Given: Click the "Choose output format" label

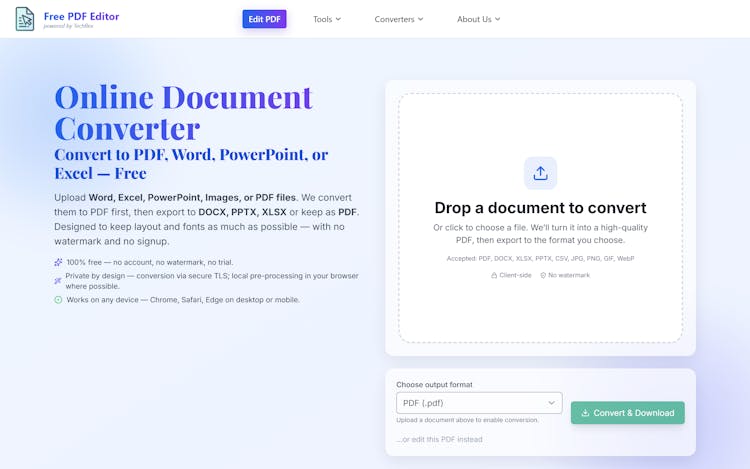Looking at the screenshot, I should (434, 384).
